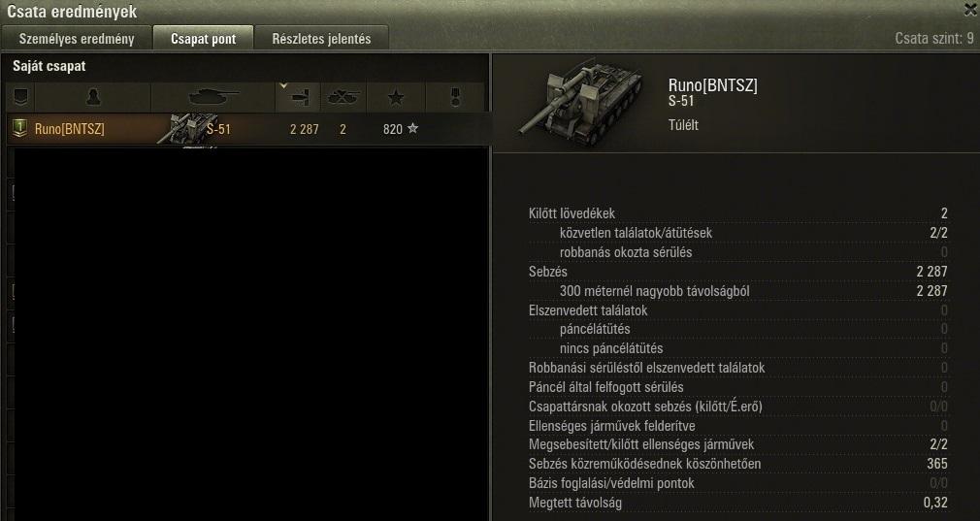Click the Kilőtt lövedékek statistic row
This screenshot has height=521, width=980.
pyautogui.click(x=738, y=213)
